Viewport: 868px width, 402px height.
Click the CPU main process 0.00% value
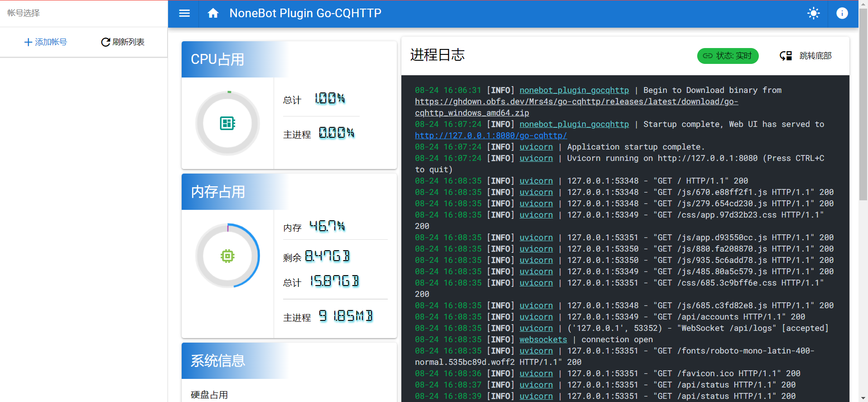coord(337,133)
